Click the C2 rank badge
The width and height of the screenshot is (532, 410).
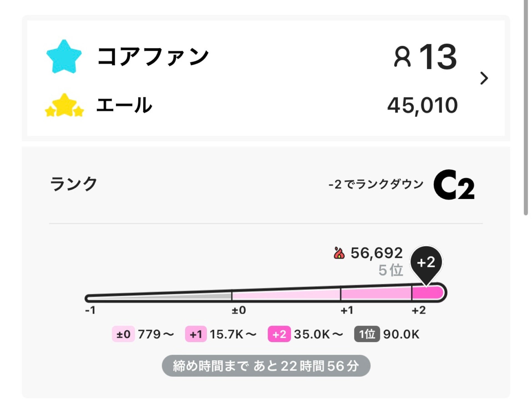click(x=454, y=185)
